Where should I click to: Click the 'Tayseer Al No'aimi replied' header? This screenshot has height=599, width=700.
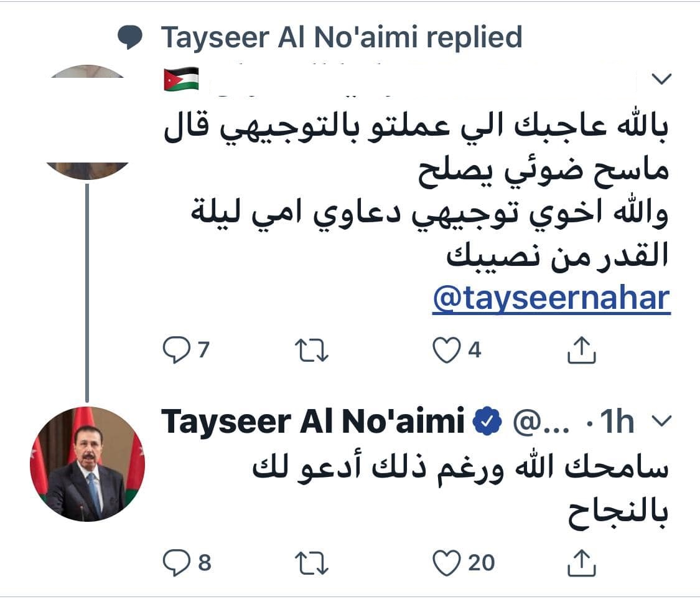341,38
